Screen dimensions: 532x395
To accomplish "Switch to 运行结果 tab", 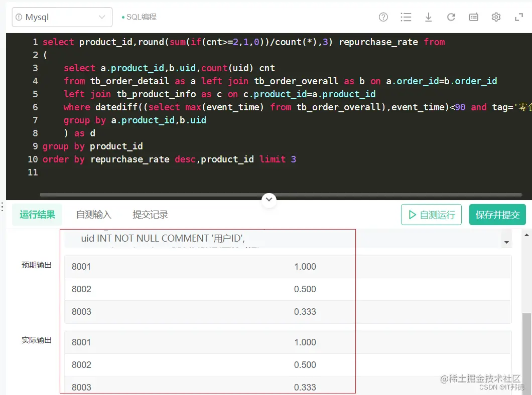I will coord(37,215).
